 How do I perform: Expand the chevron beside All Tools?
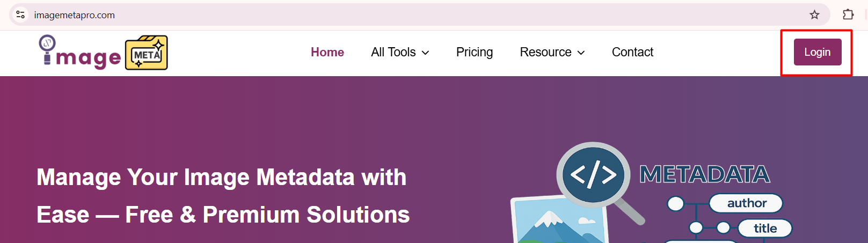(x=426, y=53)
